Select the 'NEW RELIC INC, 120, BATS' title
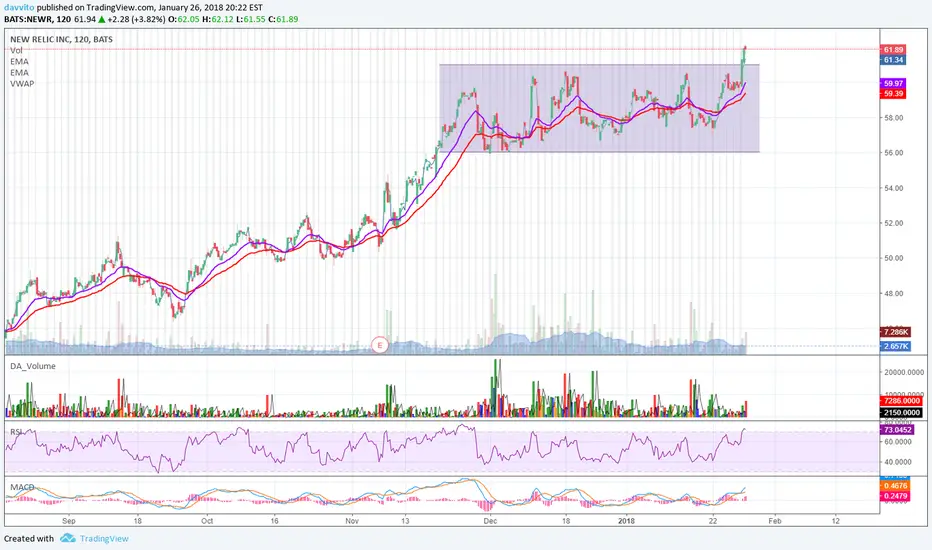932x550 pixels. click(61, 39)
